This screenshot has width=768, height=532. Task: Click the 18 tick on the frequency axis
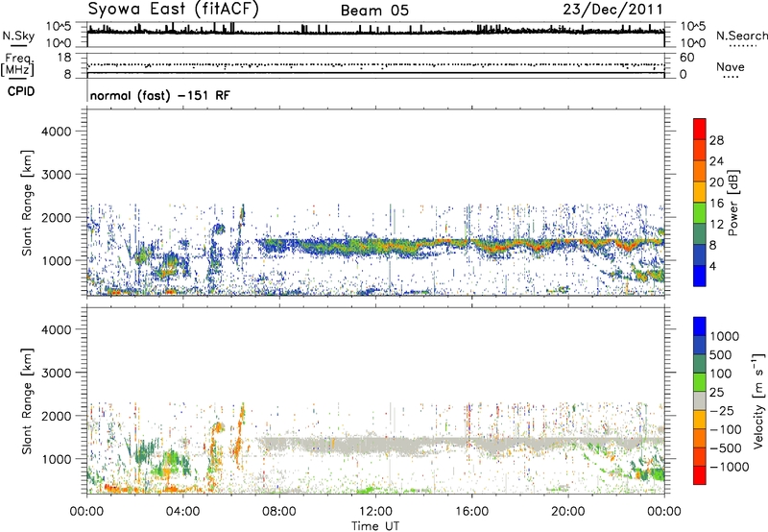[63, 58]
